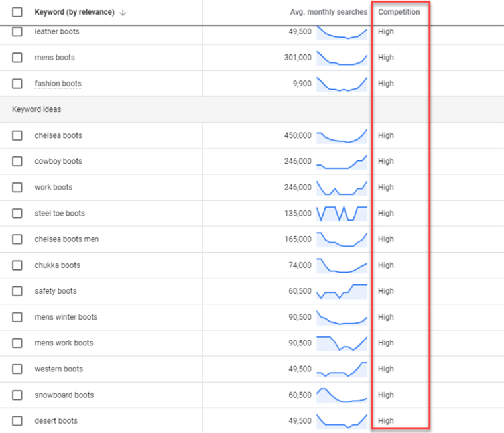
Task: Click the Competition column header
Action: [399, 12]
